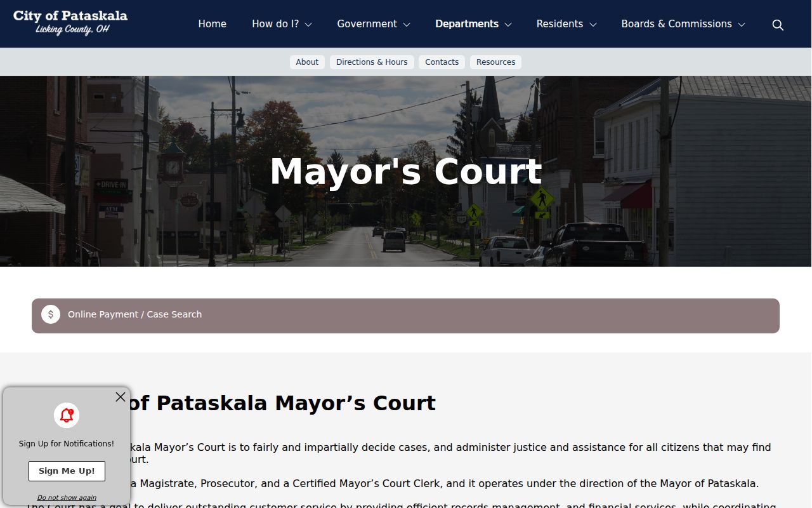Viewport: 812px width, 508px height.
Task: Open the Boards & Commissions menu
Action: (676, 24)
